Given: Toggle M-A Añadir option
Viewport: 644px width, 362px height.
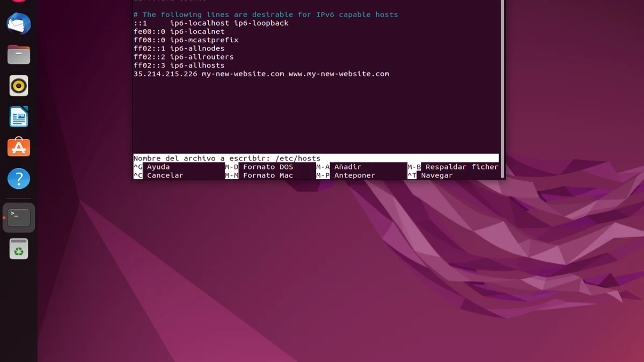Looking at the screenshot, I should (339, 167).
